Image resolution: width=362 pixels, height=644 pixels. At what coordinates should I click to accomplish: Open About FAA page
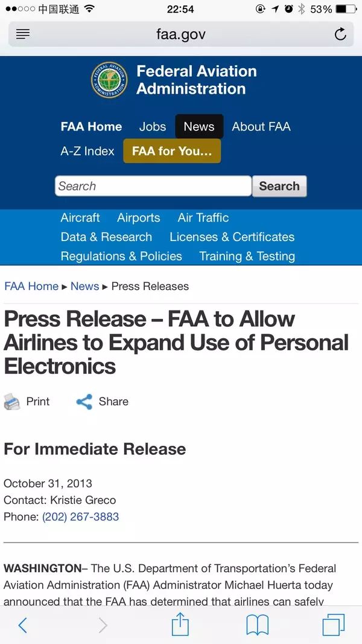coord(261,126)
